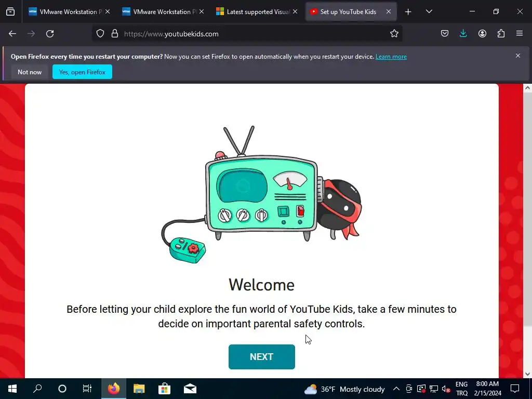Open Microsoft Store from taskbar
This screenshot has width=532, height=399.
tap(164, 389)
